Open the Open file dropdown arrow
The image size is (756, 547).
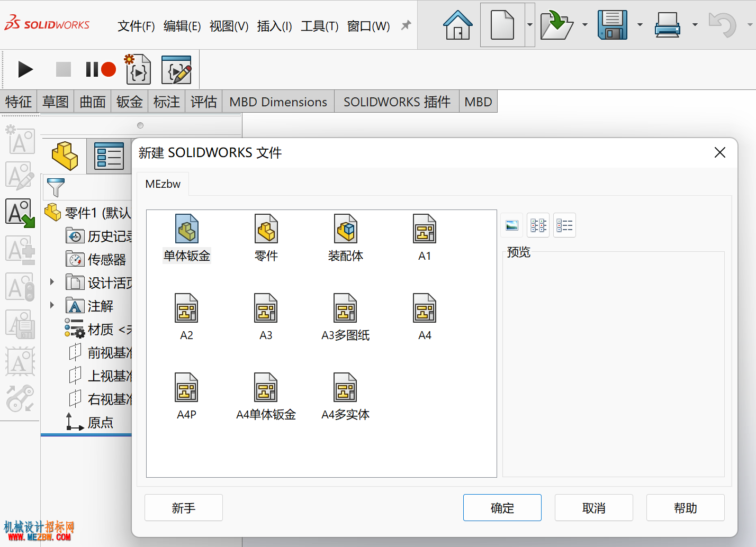point(585,25)
